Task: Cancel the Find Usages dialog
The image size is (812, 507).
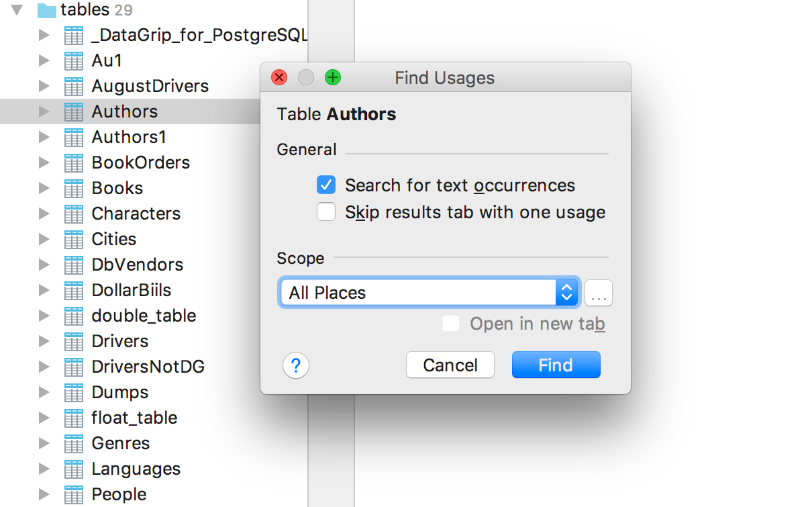Action: point(450,365)
